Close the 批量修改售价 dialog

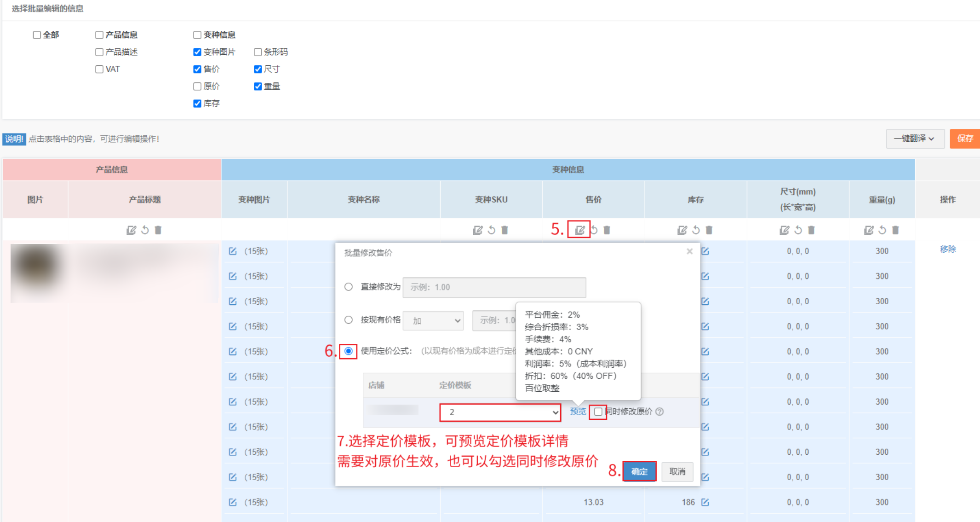pos(689,251)
